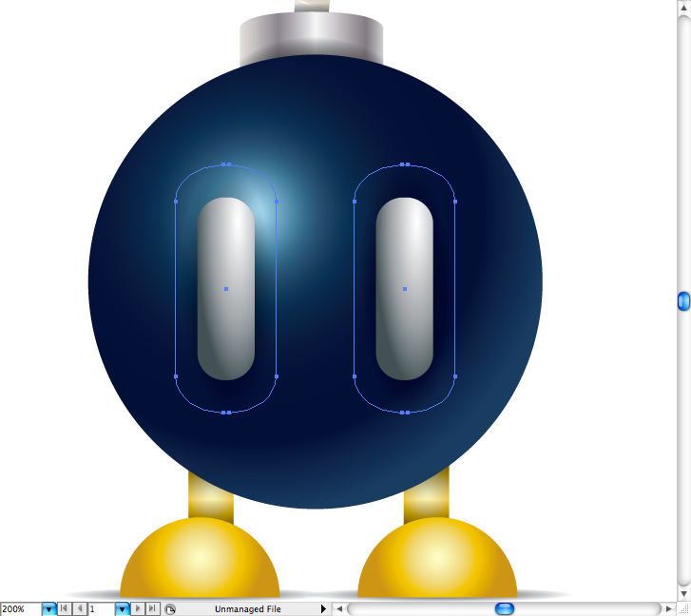This screenshot has width=691, height=616.
Task: Click the horizontal scrollbar thumb
Action: tap(505, 608)
